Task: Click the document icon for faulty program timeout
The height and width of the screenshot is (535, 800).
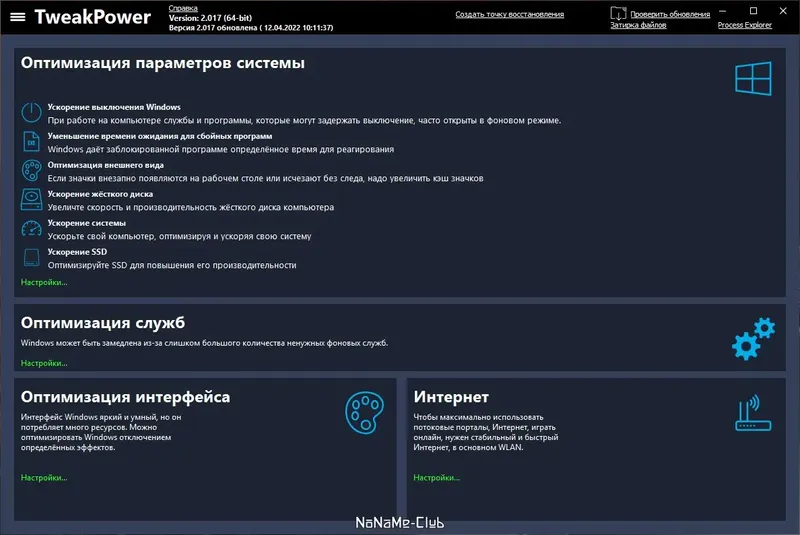Action: pyautogui.click(x=31, y=141)
